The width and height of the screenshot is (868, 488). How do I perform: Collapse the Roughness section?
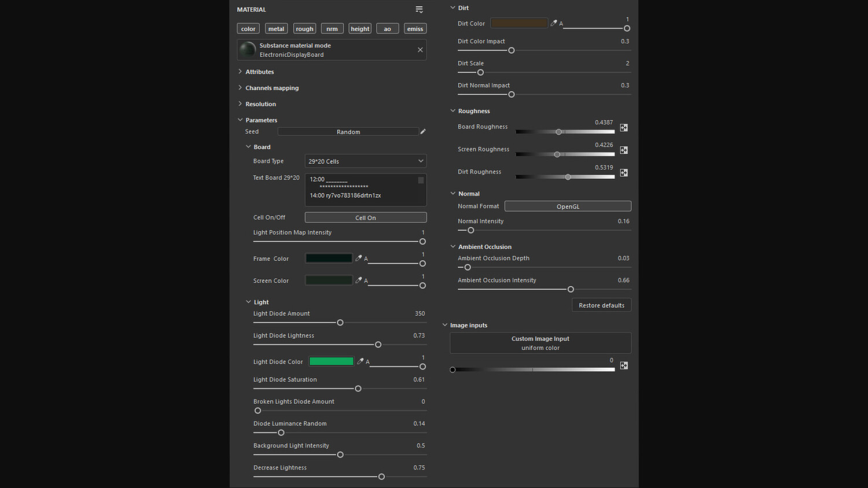(453, 111)
